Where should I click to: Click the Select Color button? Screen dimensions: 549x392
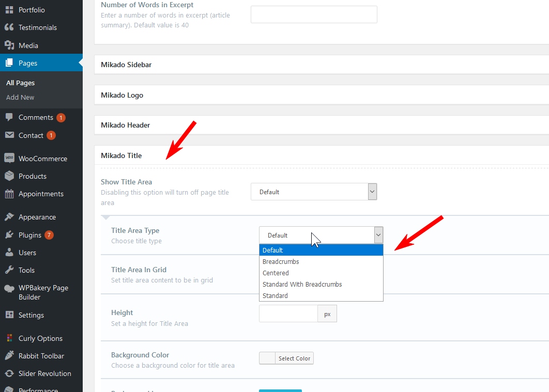pos(294,358)
